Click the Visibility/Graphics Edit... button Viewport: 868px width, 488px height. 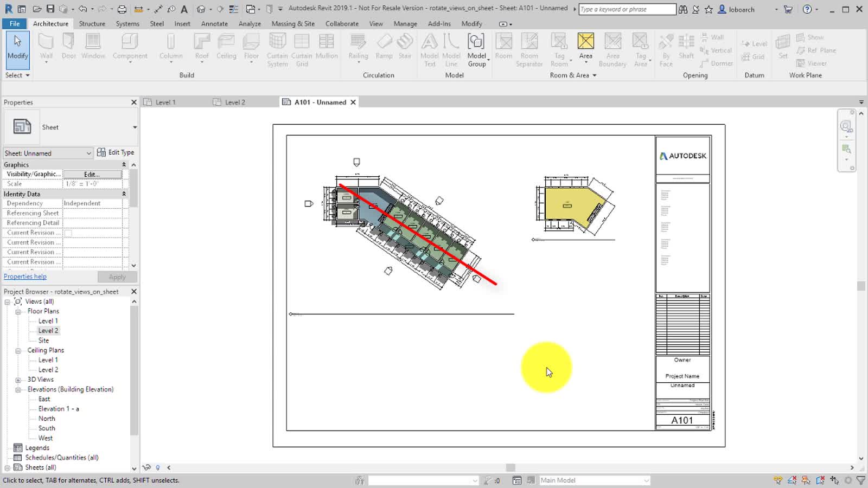(92, 174)
